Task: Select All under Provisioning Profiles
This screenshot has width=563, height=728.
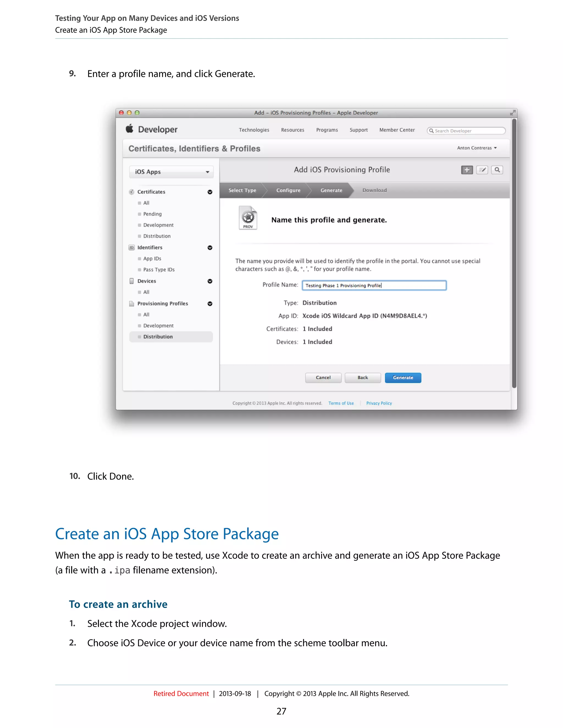Action: click(146, 315)
